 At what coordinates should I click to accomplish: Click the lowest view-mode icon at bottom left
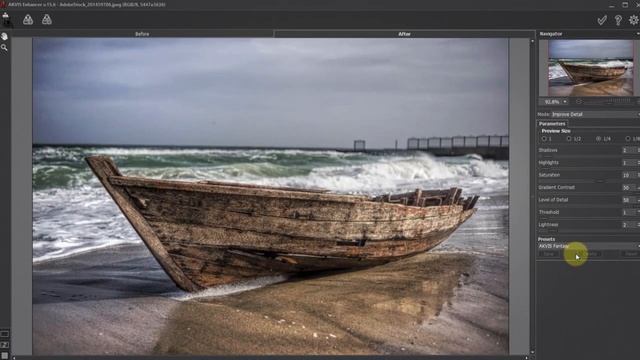(4, 356)
